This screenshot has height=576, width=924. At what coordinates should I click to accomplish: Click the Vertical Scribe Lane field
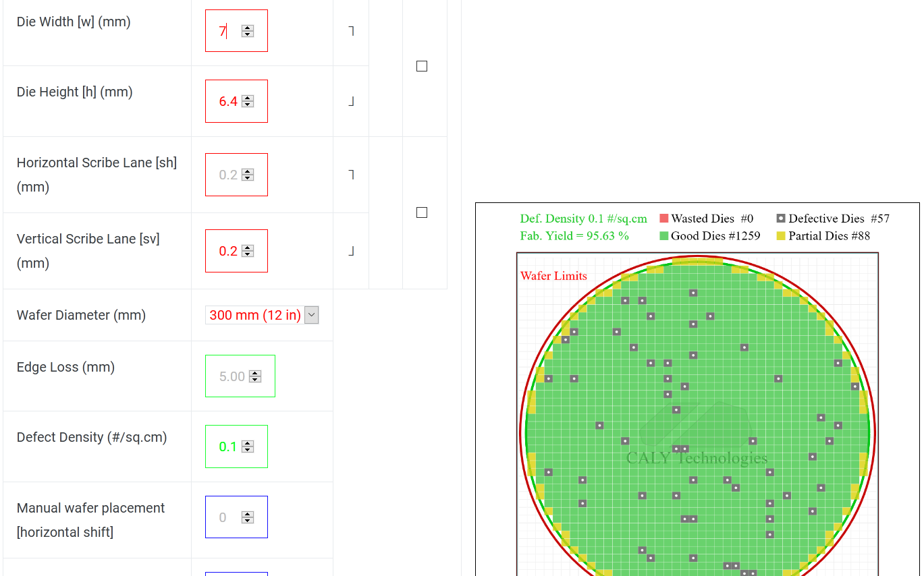[236, 251]
